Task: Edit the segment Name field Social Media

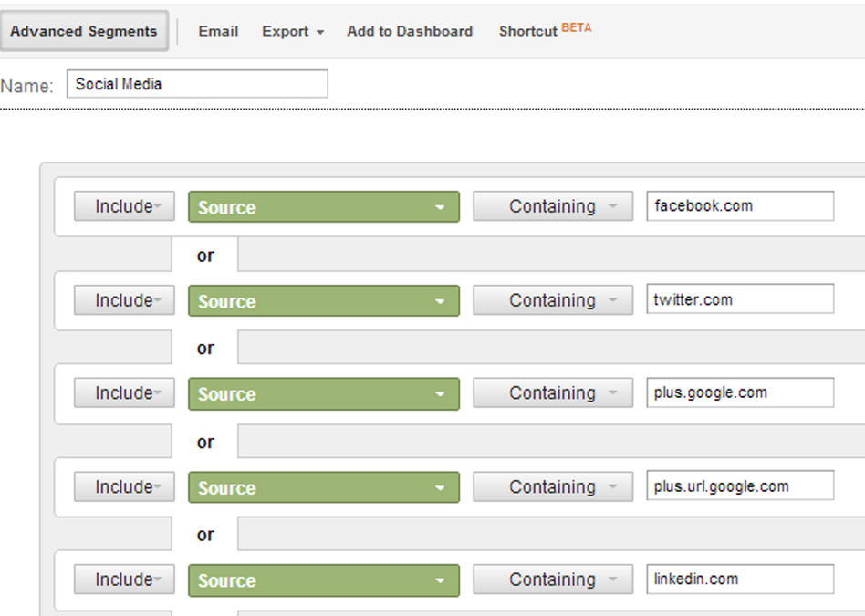Action: tap(197, 84)
